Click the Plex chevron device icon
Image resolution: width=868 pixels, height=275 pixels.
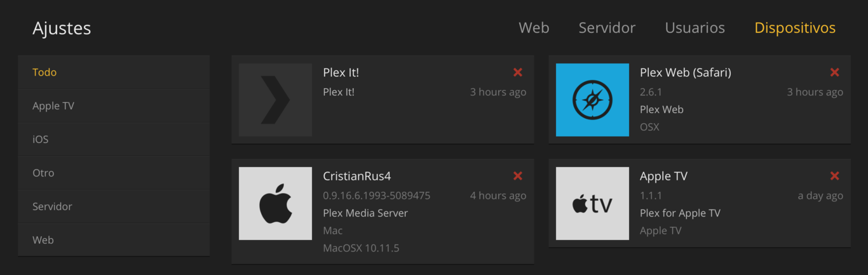275,100
